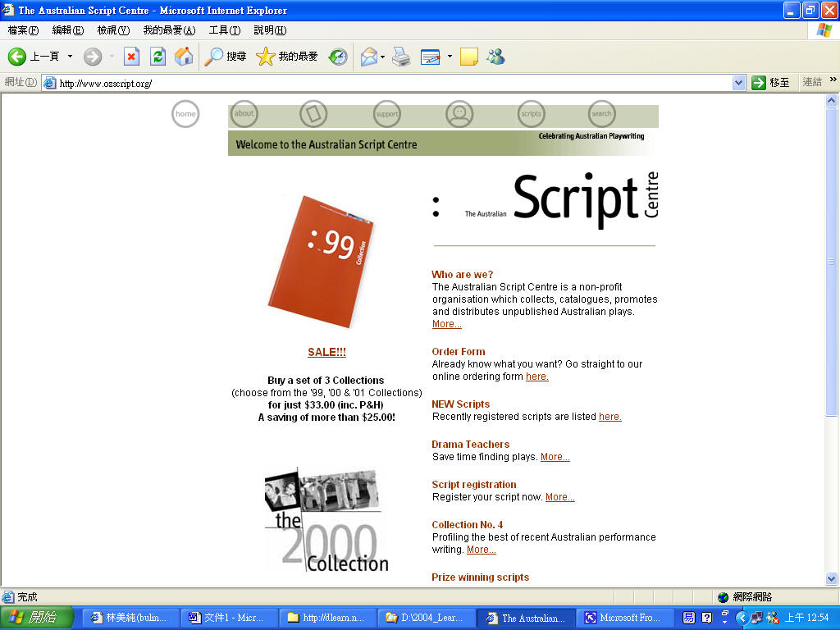The width and height of the screenshot is (840, 630).
Task: Click the Script Centre logo
Action: tap(546, 201)
